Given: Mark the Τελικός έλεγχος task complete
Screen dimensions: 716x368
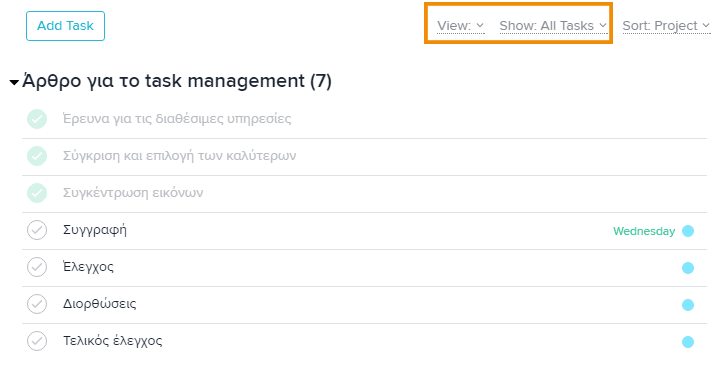Looking at the screenshot, I should tap(37, 341).
